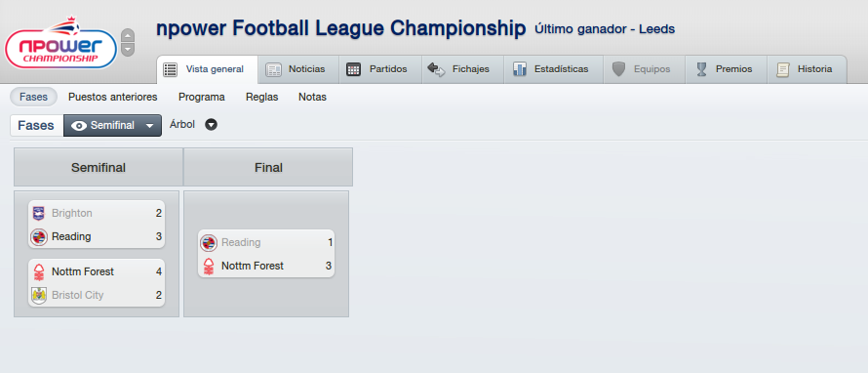Click the npower Championship logo

(60, 43)
